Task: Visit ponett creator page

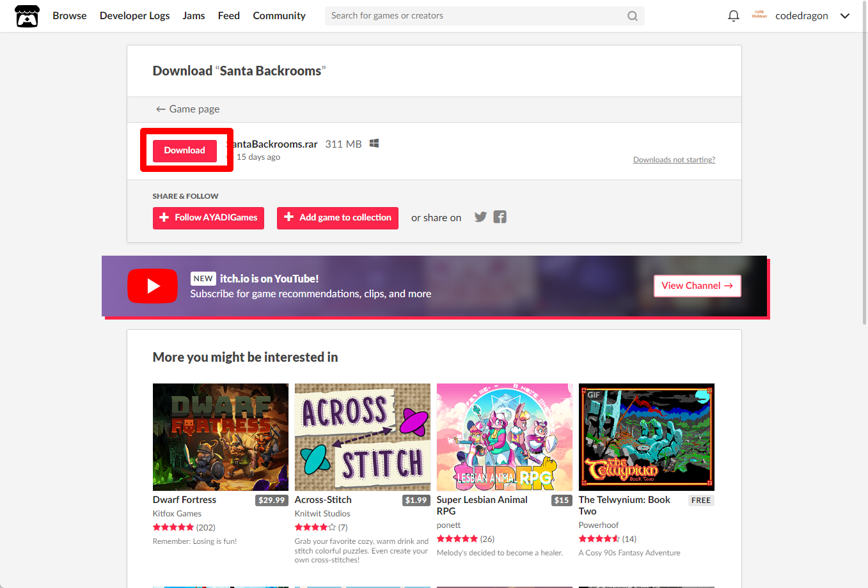Action: tap(448, 525)
